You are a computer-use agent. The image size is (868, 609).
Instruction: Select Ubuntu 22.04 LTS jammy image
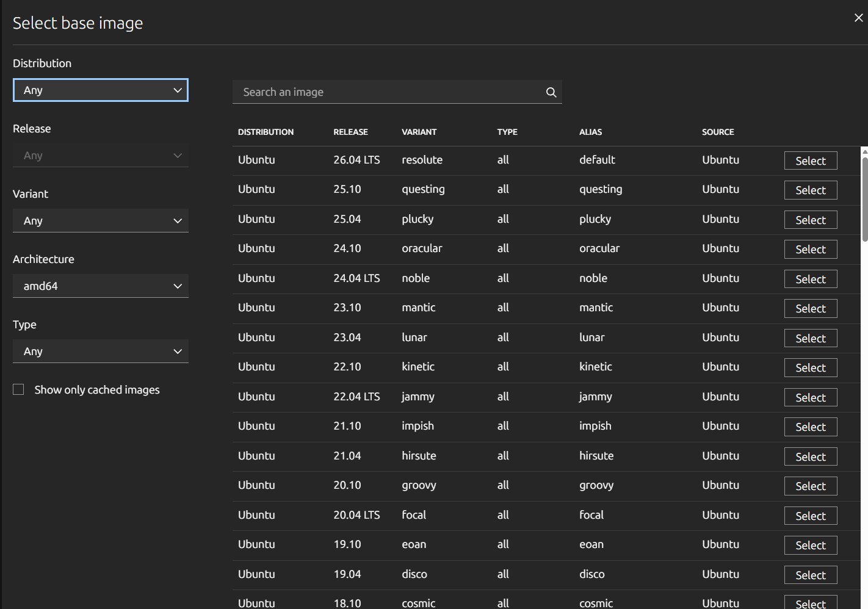(811, 397)
